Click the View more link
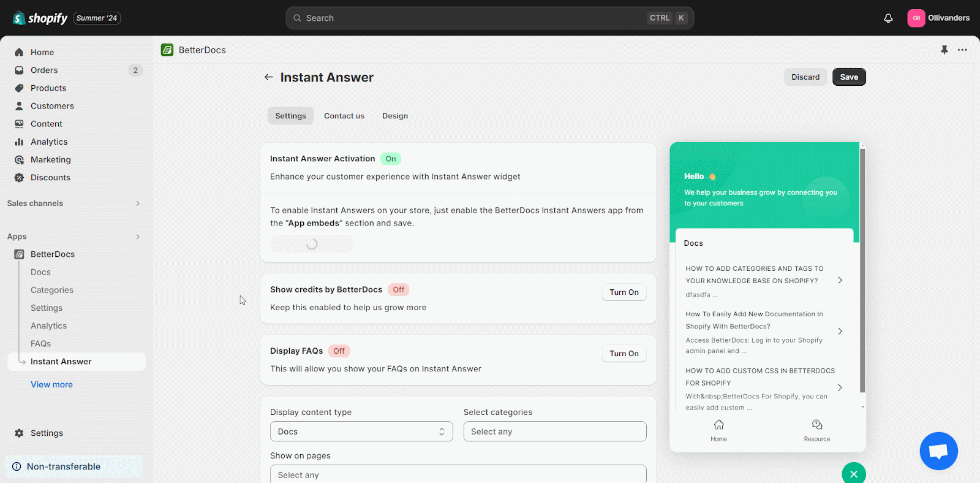 click(x=52, y=384)
